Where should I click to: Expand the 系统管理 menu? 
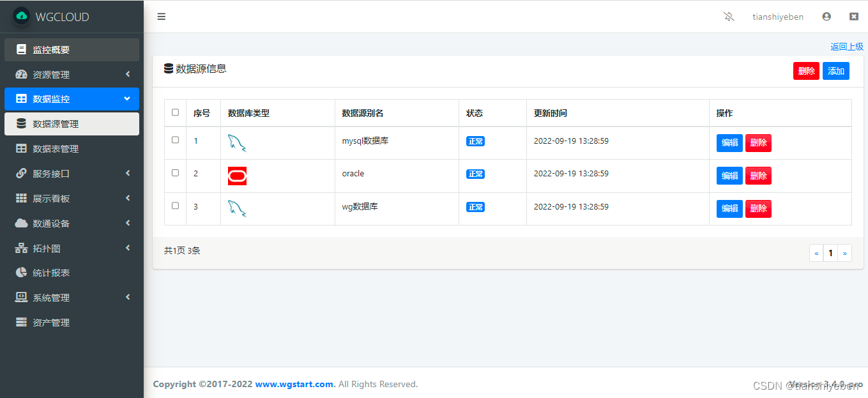72,297
